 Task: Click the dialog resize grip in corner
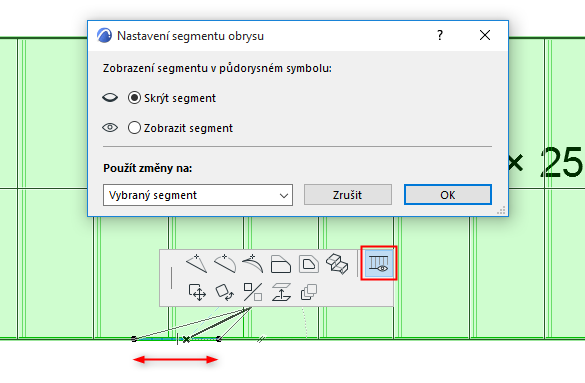coord(501,210)
